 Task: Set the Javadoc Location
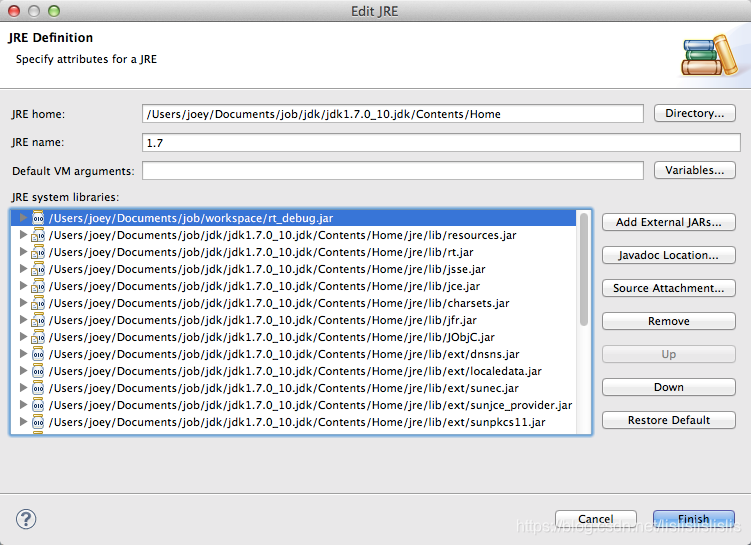(x=669, y=255)
